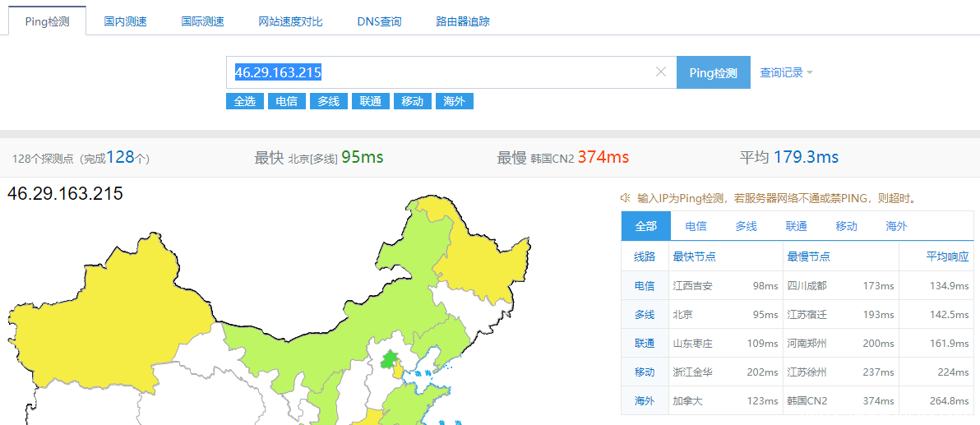Click the speaker notice icon
The width and height of the screenshot is (980, 425).
pyautogui.click(x=626, y=198)
